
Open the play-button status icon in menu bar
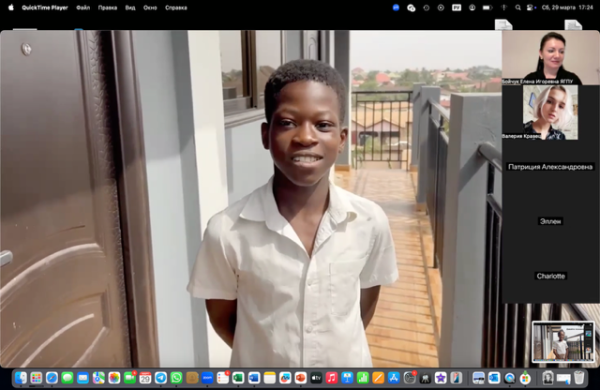(x=441, y=8)
